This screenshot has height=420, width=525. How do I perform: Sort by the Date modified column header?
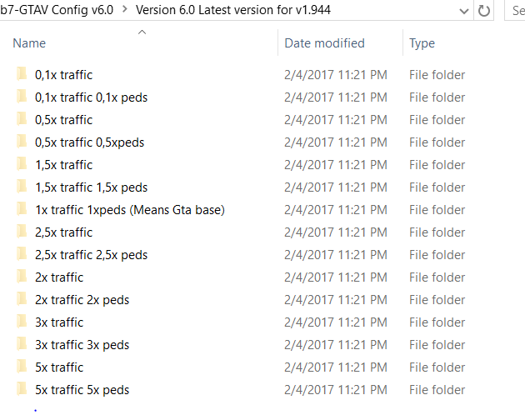(x=324, y=43)
